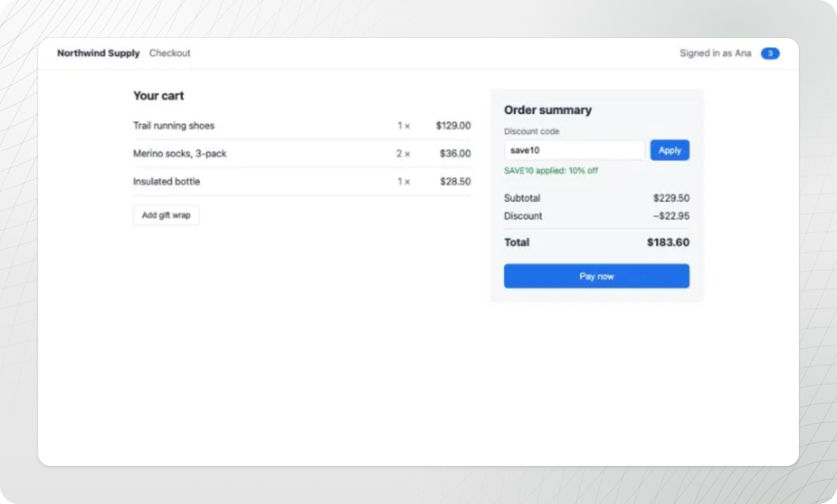The width and height of the screenshot is (837, 504).
Task: Click the 2 × quantity of Merino socks
Action: pos(403,153)
